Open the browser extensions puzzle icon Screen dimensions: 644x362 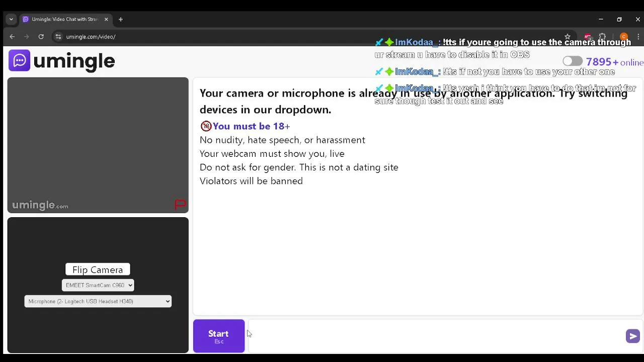click(602, 37)
